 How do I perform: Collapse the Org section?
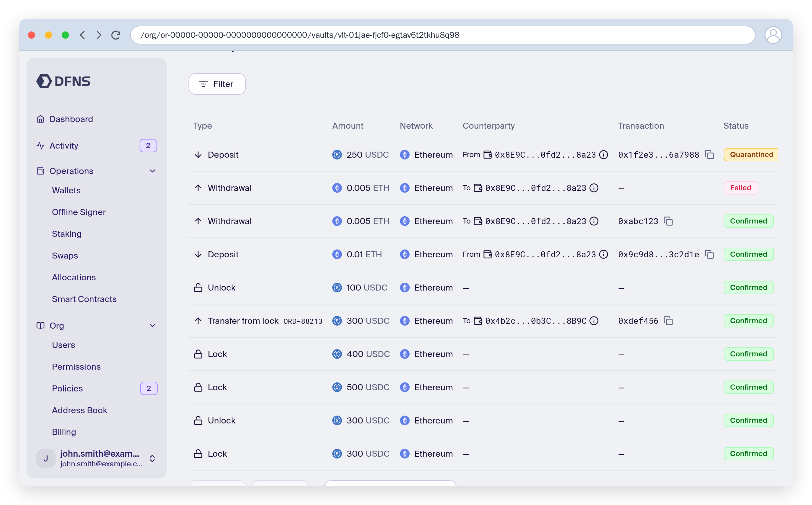pos(153,326)
